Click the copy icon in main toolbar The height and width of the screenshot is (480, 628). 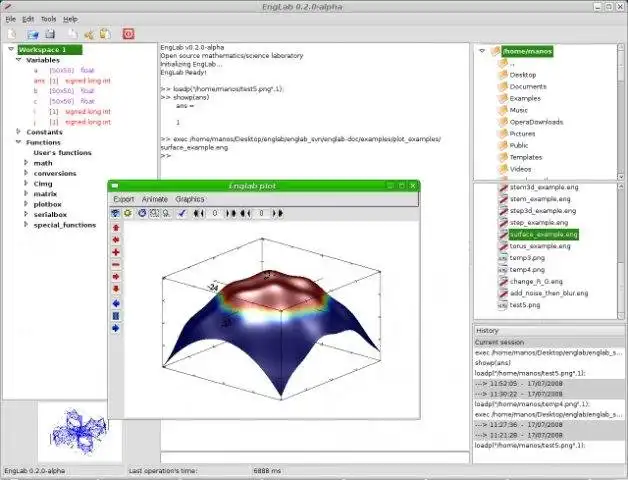click(x=73, y=34)
